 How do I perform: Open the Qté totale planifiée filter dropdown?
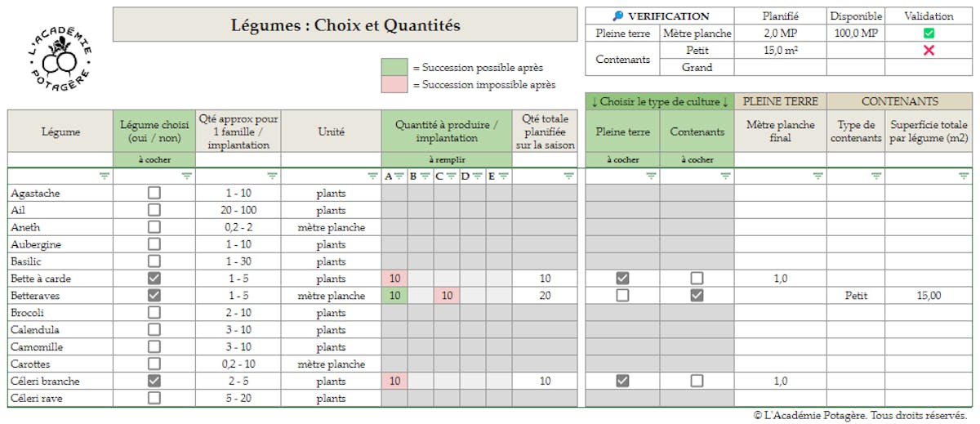point(569,176)
